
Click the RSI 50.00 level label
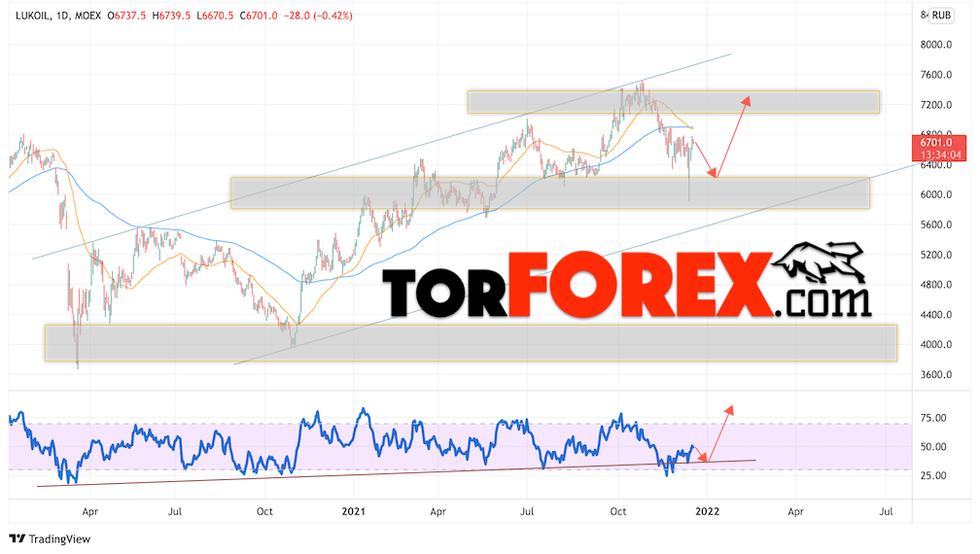pos(933,446)
